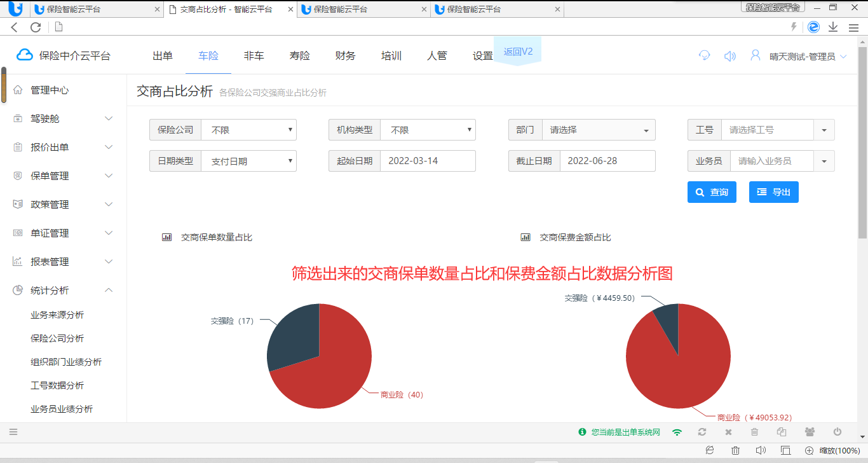Click the user avatar icon

coord(755,55)
